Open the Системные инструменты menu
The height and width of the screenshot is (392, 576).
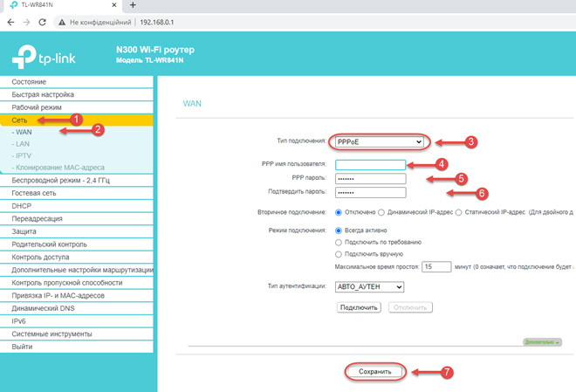(x=51, y=334)
